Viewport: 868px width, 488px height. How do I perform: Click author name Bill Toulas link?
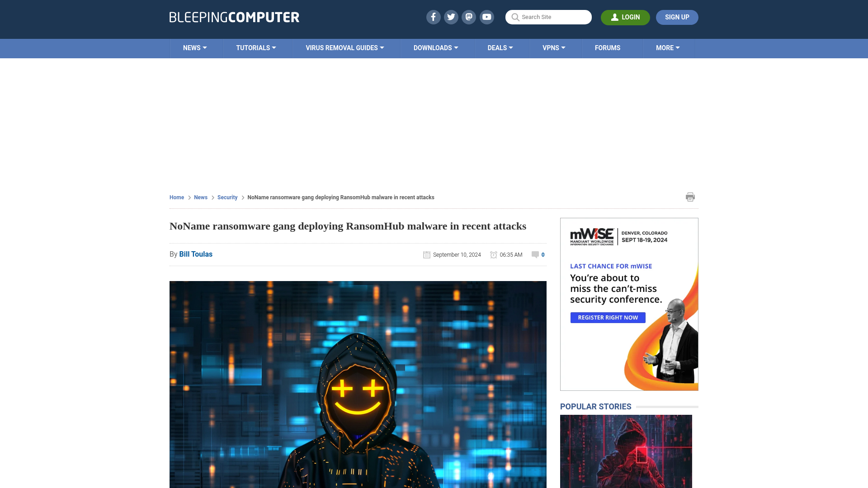pos(196,254)
